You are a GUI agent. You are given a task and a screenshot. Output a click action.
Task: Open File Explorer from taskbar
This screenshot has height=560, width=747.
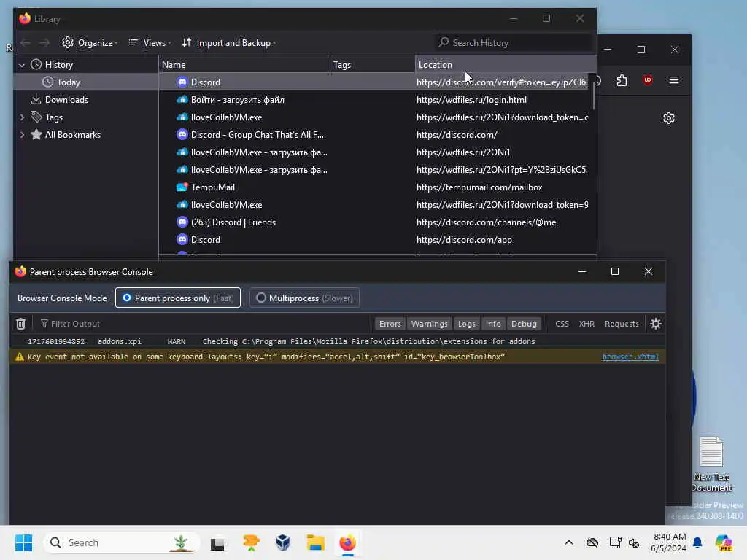click(315, 542)
